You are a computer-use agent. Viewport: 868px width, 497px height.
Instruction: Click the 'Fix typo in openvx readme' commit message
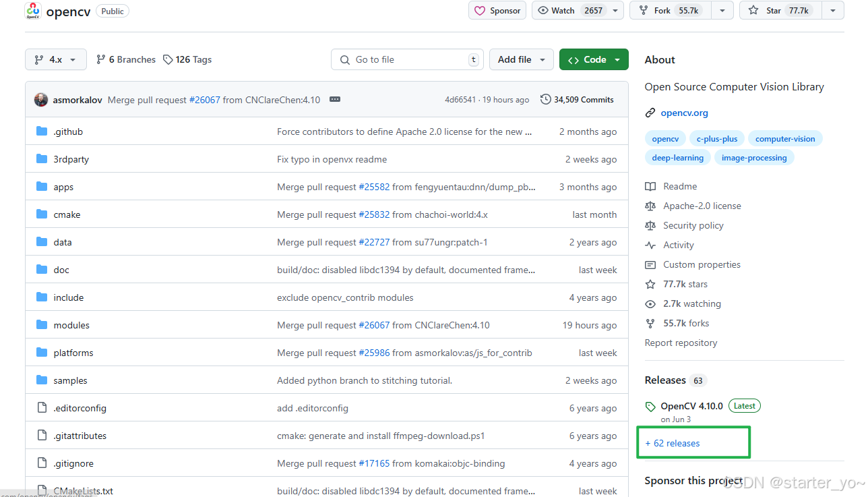click(332, 159)
